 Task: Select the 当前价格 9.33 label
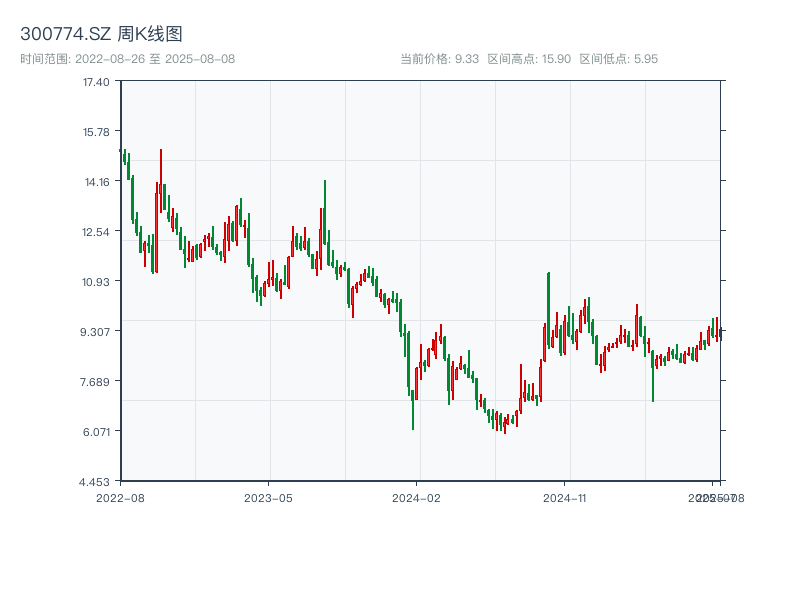[439, 59]
